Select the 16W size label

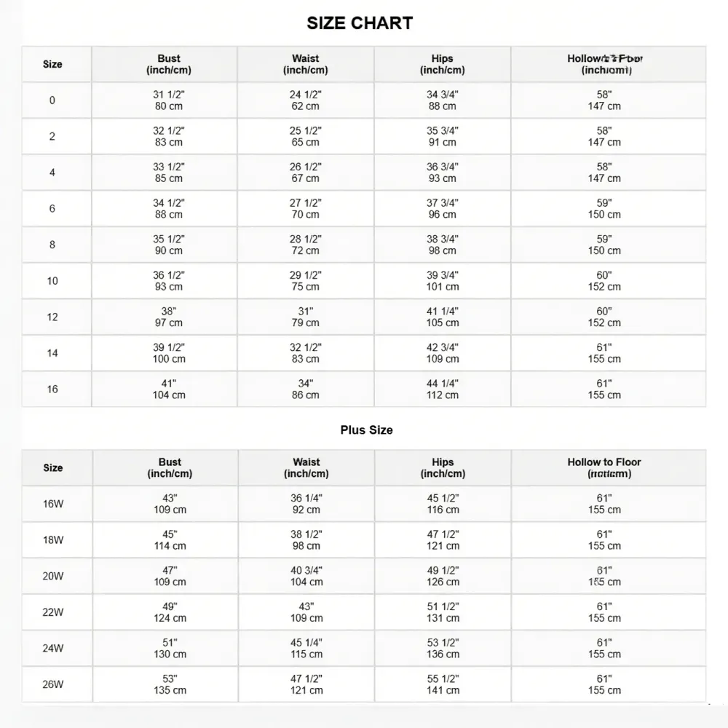pyautogui.click(x=53, y=504)
